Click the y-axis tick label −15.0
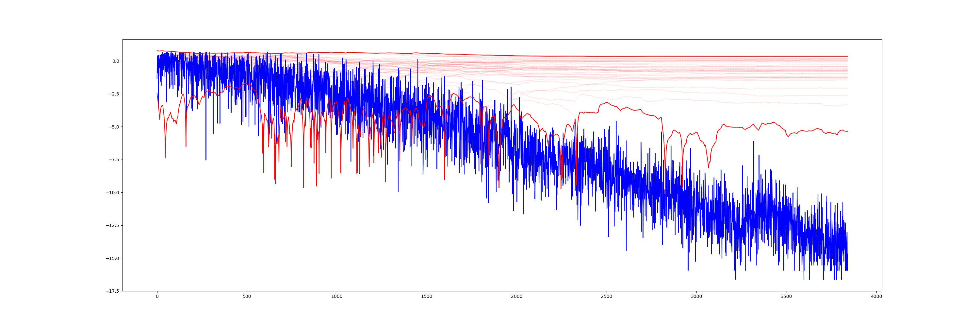 click(x=112, y=258)
